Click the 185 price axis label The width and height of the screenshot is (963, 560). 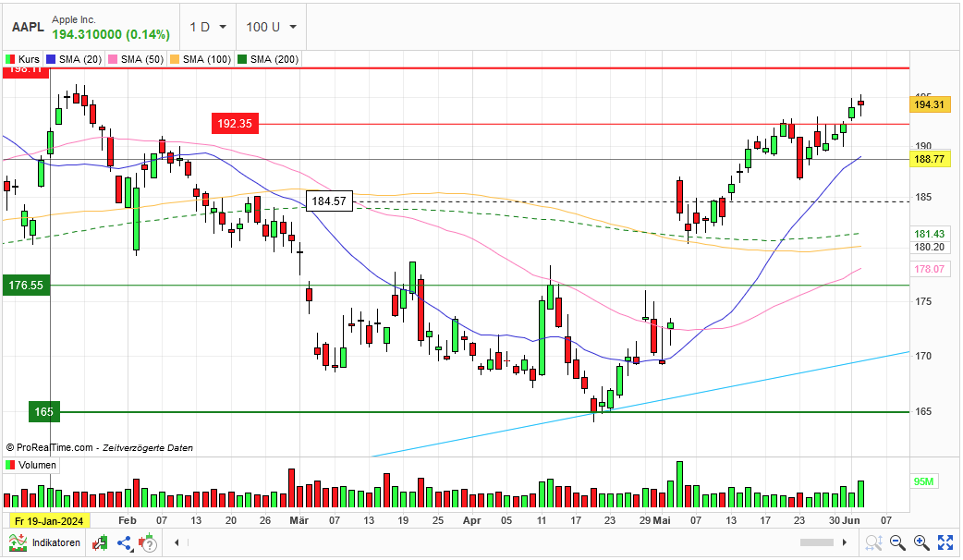click(x=923, y=198)
